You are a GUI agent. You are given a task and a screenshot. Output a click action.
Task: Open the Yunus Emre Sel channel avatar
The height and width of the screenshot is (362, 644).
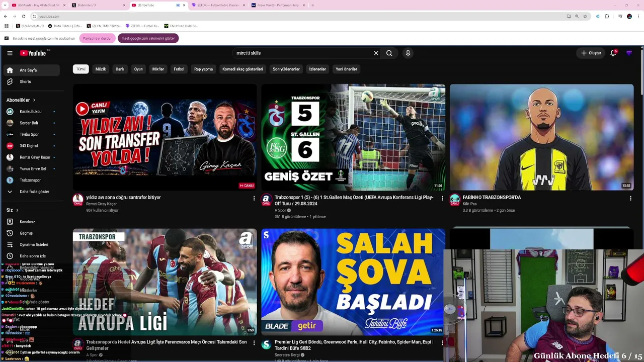click(x=10, y=169)
